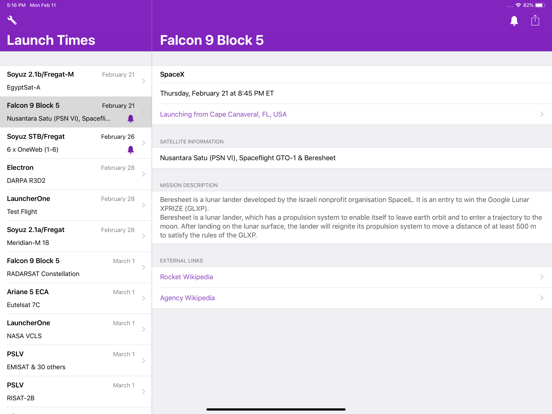
Task: Tap the Wi-Fi status icon
Action: (x=518, y=5)
